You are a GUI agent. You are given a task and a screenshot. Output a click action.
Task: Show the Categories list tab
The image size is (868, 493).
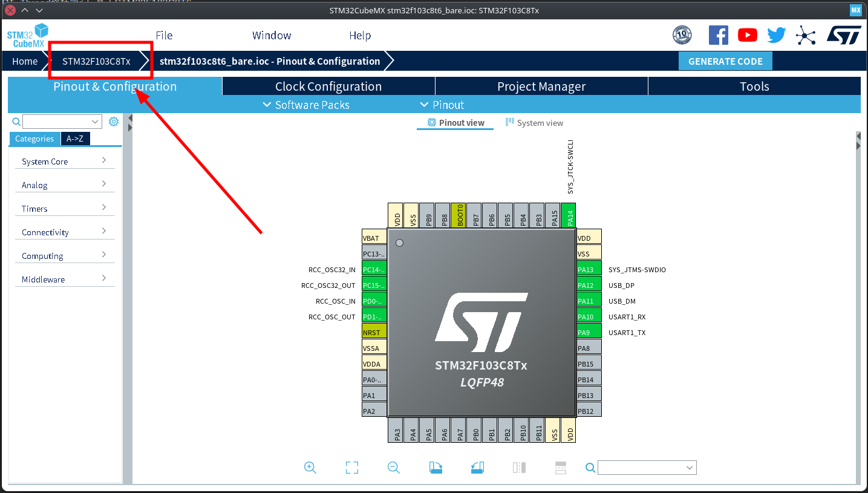(x=34, y=139)
